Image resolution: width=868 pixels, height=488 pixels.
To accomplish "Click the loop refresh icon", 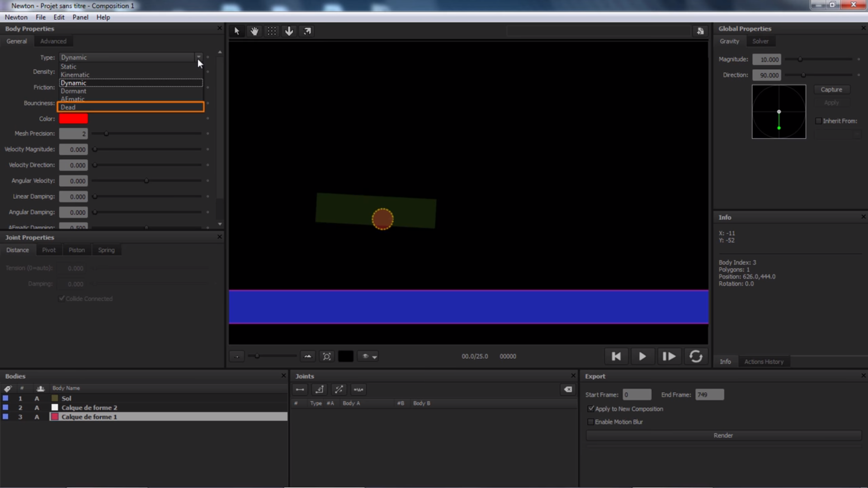I will [696, 357].
